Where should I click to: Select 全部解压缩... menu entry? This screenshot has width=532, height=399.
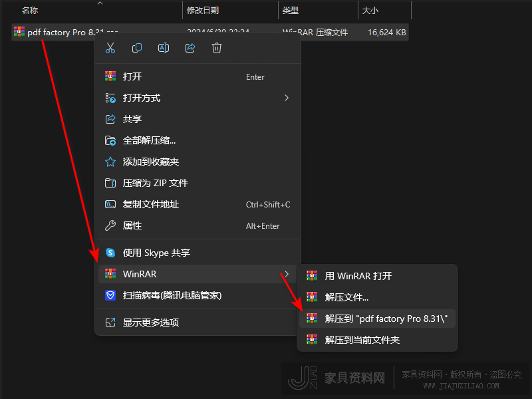coord(198,140)
